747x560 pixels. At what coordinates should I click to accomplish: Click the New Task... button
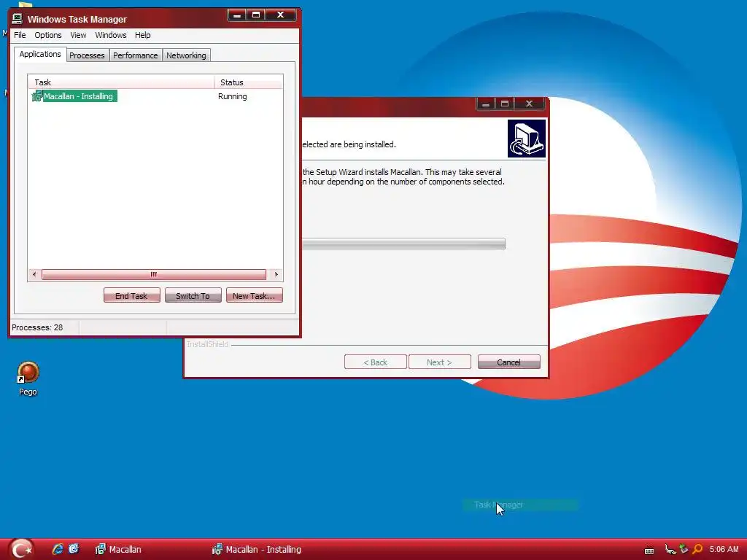[254, 296]
